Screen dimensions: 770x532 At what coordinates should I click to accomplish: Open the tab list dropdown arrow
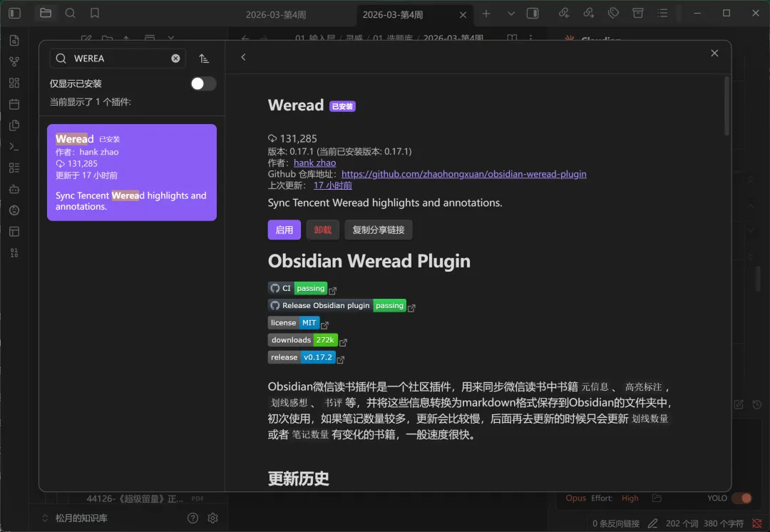(510, 13)
